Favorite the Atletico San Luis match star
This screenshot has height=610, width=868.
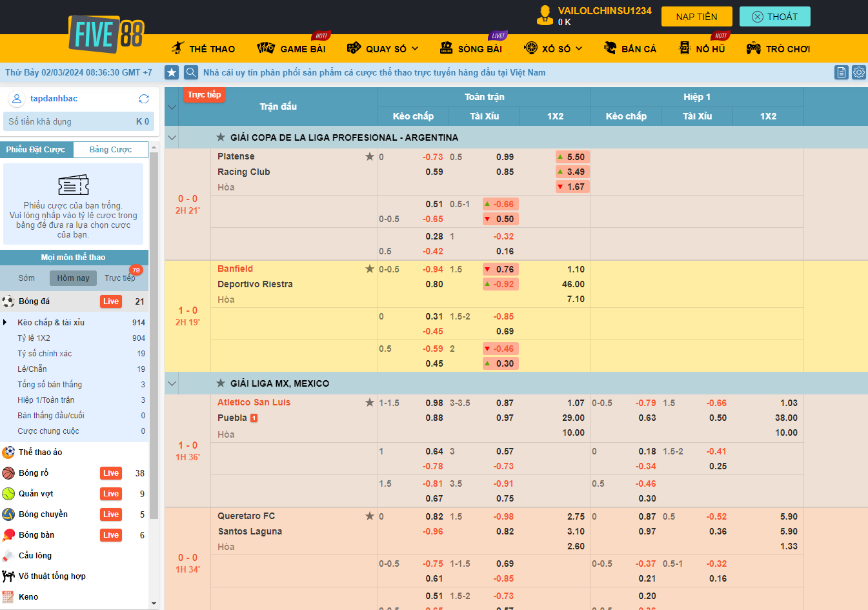(x=370, y=402)
